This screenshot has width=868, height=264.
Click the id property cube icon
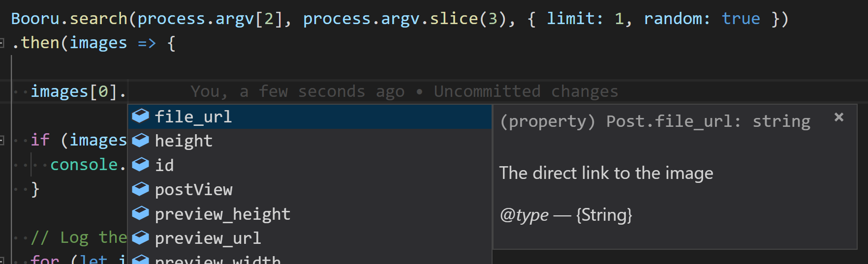pos(140,165)
